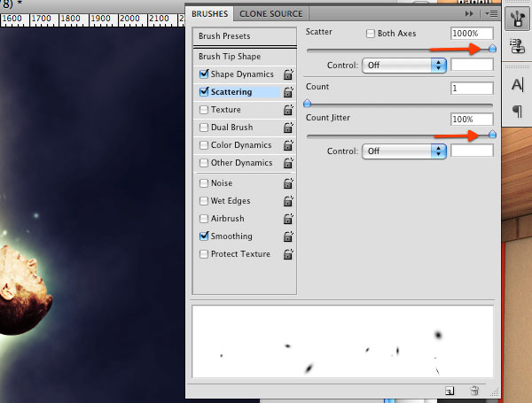532x403 pixels.
Task: Click the Scatter slider handle
Action: 492,49
